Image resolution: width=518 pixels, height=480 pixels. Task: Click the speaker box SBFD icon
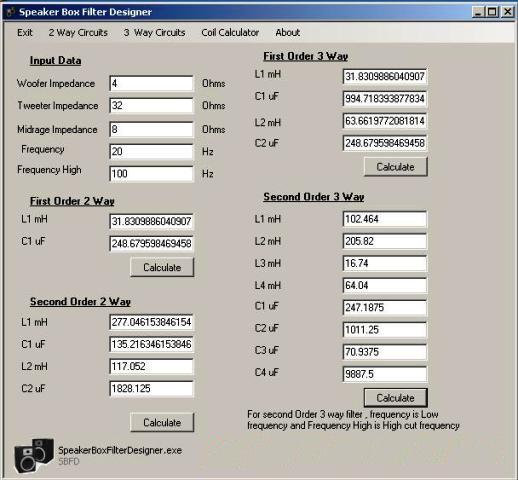[34, 456]
